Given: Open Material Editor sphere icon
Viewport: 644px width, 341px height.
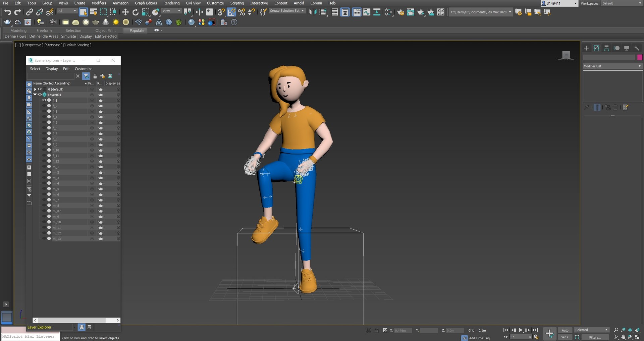Looking at the screenshot, I should [x=388, y=12].
